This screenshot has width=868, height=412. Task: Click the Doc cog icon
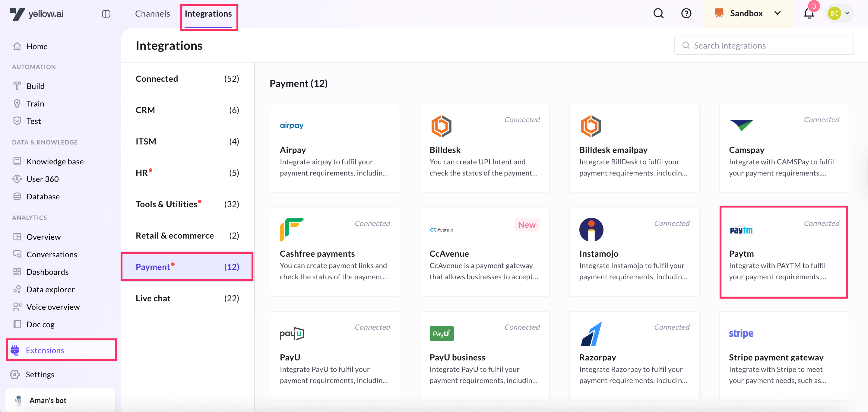pos(17,325)
